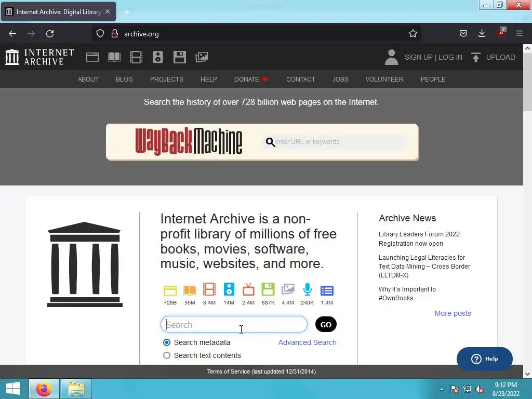Close the Internet Archive tab

click(108, 11)
